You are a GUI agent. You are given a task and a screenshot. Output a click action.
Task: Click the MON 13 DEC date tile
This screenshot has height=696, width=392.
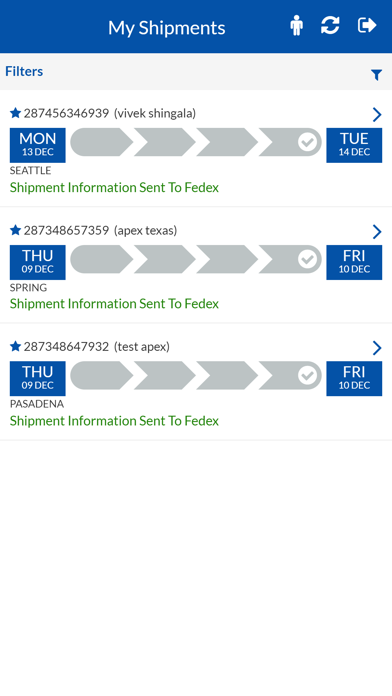38,145
